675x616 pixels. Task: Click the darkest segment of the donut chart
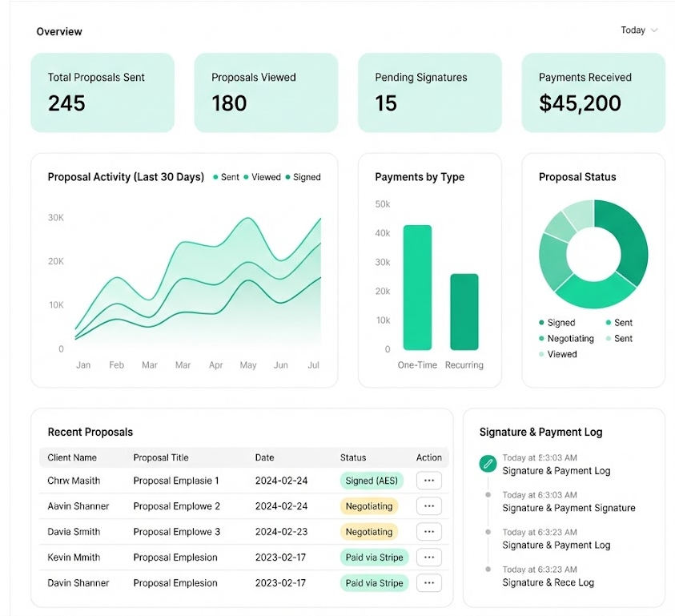(629, 241)
